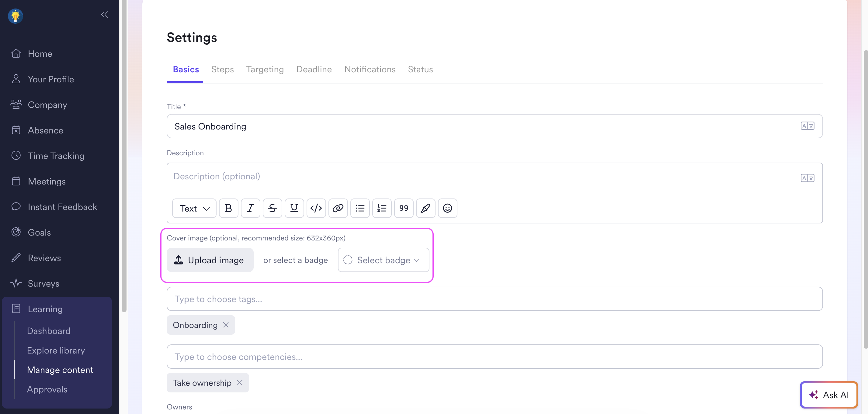Viewport: 868px width, 414px height.
Task: Open the emoji picker icon
Action: point(447,208)
